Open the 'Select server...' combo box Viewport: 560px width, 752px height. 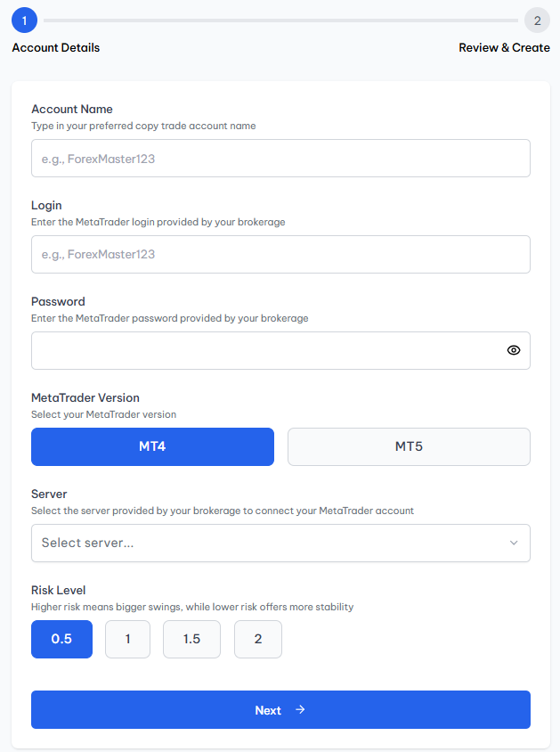point(267,543)
